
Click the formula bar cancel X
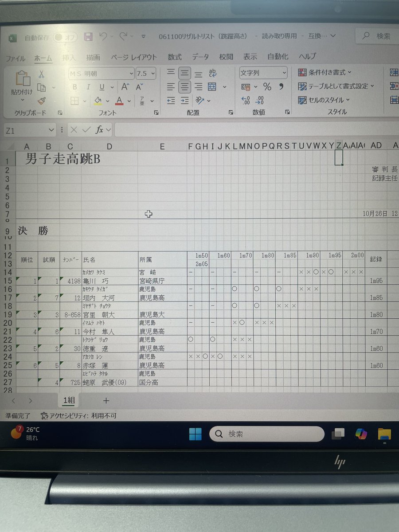pos(74,129)
